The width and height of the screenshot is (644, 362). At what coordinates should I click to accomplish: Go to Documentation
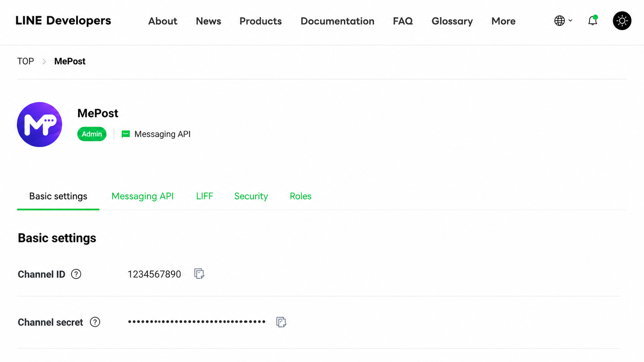337,21
